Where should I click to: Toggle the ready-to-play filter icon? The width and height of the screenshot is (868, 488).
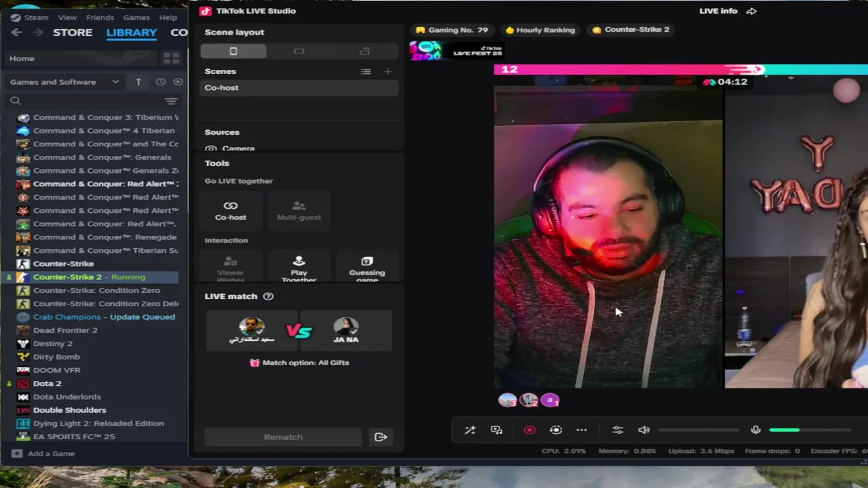click(x=178, y=82)
